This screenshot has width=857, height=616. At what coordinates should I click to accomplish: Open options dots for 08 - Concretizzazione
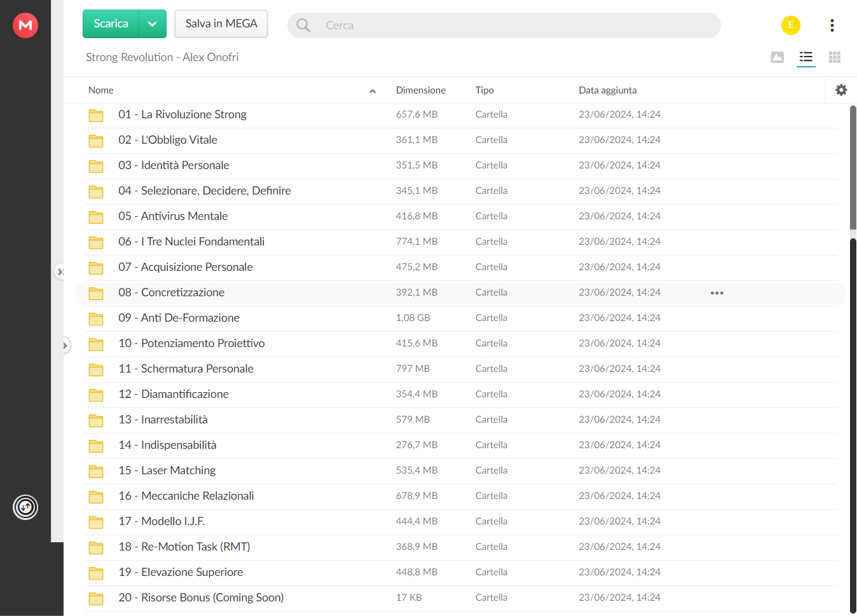[717, 293]
